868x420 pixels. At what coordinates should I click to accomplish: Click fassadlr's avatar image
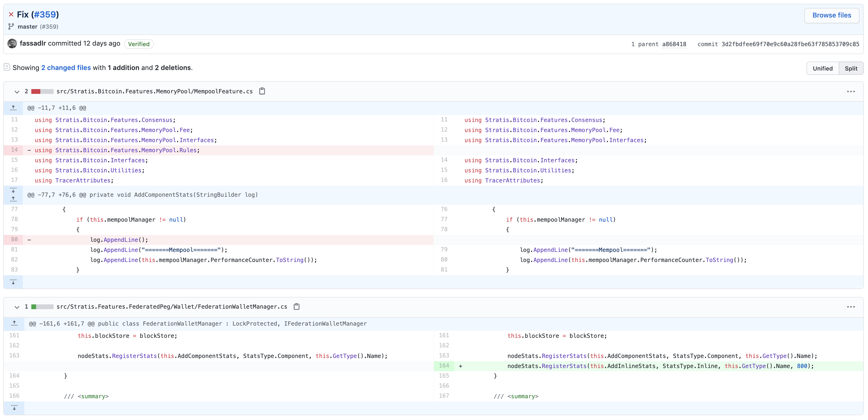click(12, 43)
